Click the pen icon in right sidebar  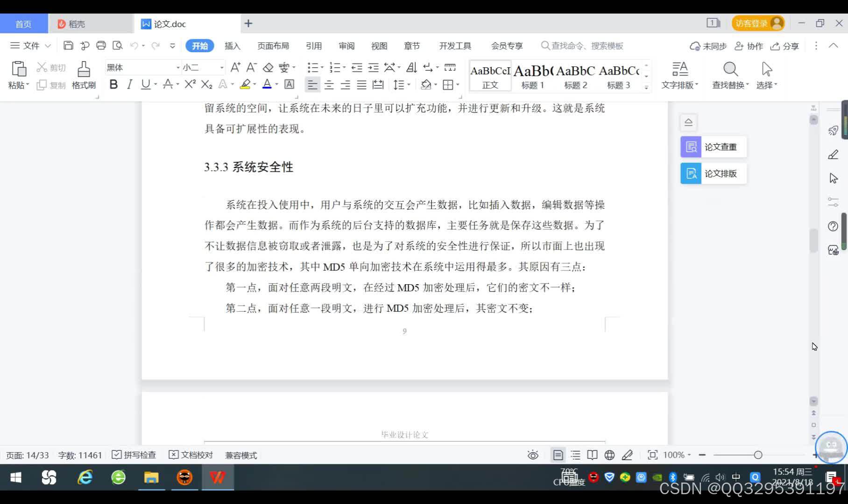(833, 154)
